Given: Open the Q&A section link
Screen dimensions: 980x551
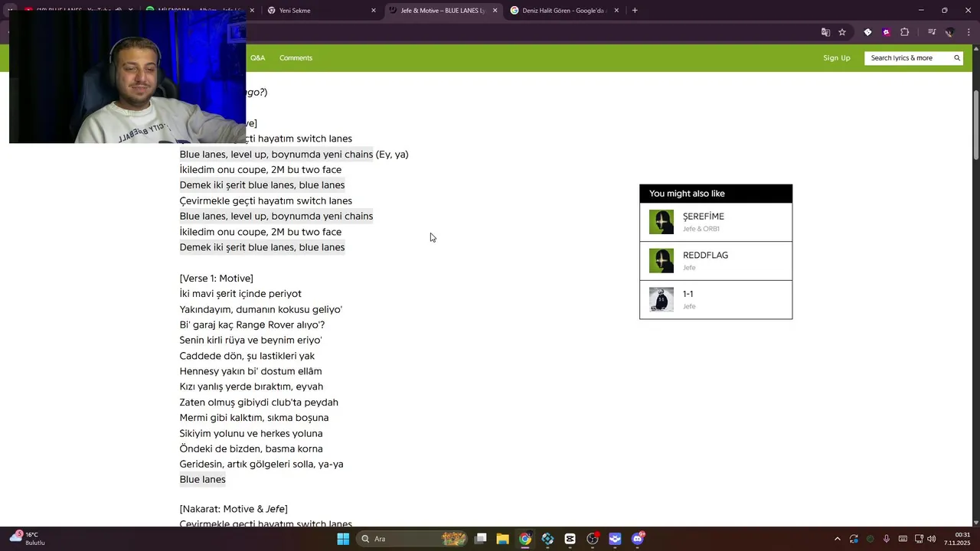Looking at the screenshot, I should pyautogui.click(x=258, y=58).
